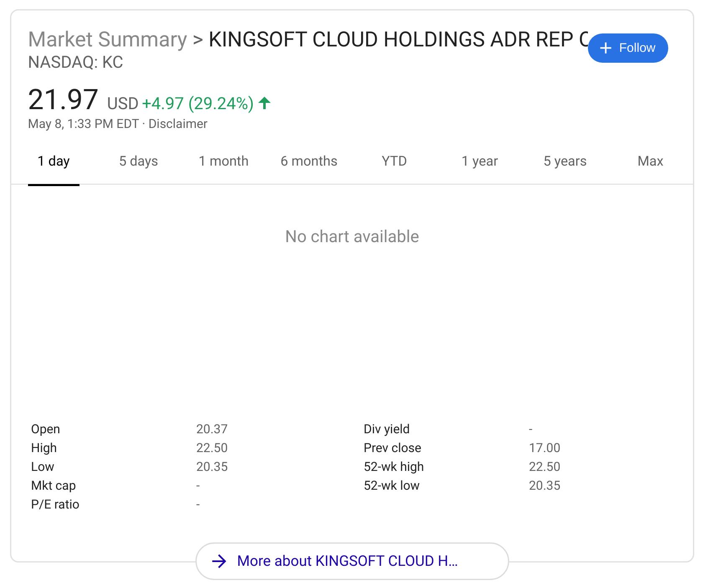
Task: Click the Prev close value 17.00
Action: (544, 448)
